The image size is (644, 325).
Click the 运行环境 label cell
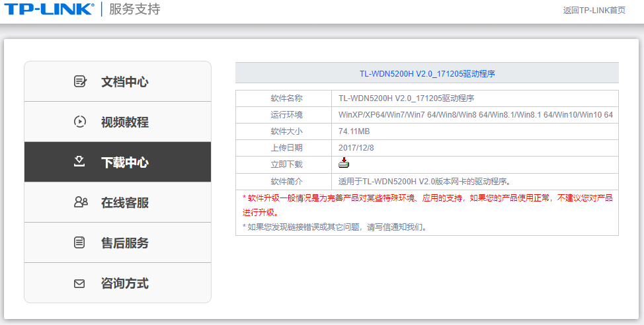(x=284, y=115)
